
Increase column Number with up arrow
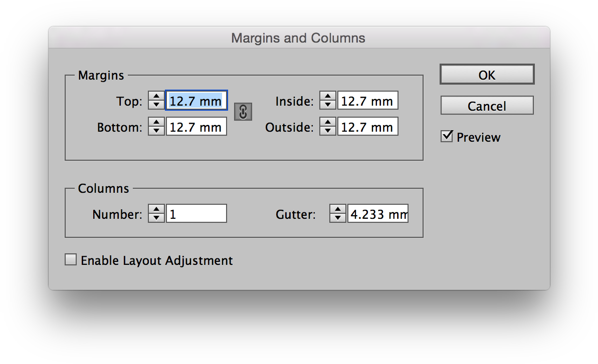click(157, 209)
